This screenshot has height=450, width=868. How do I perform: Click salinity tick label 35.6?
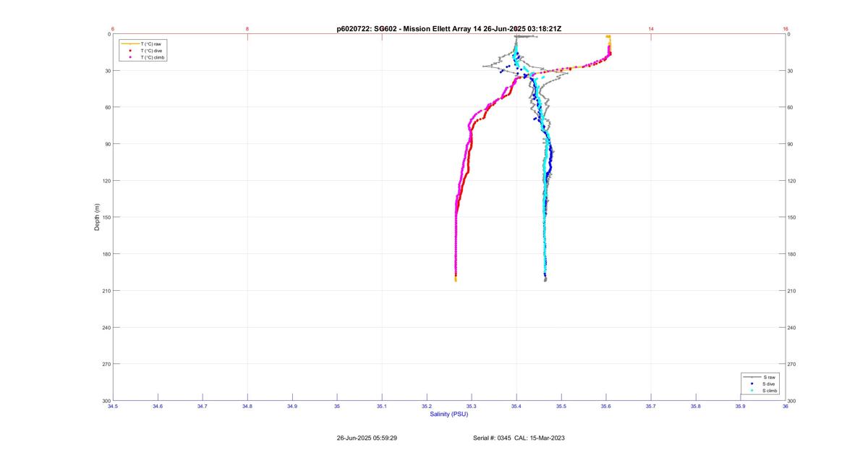(606, 407)
